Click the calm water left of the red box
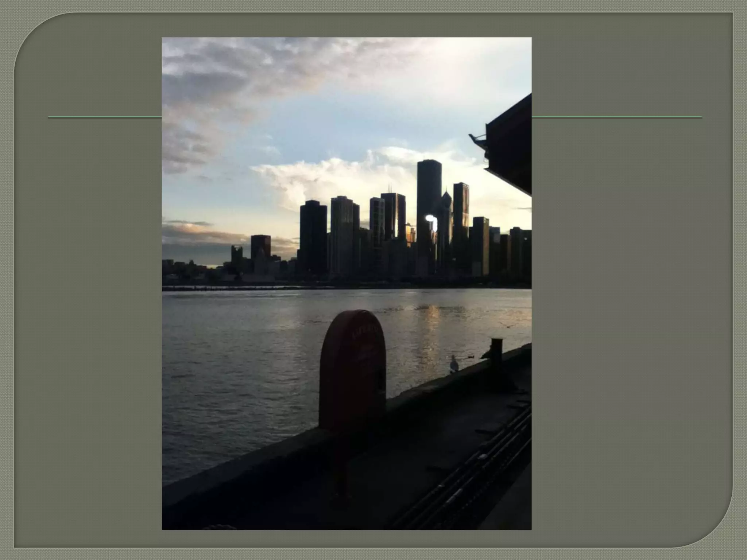 237,365
